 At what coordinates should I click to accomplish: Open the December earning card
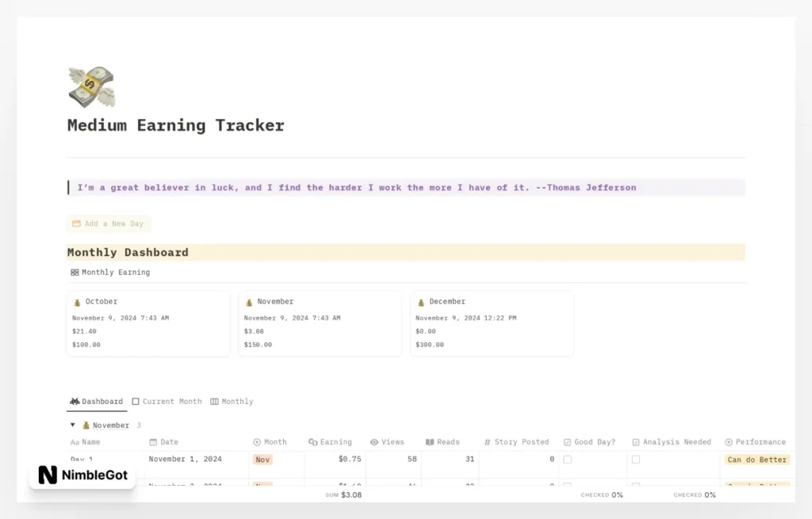tap(492, 322)
